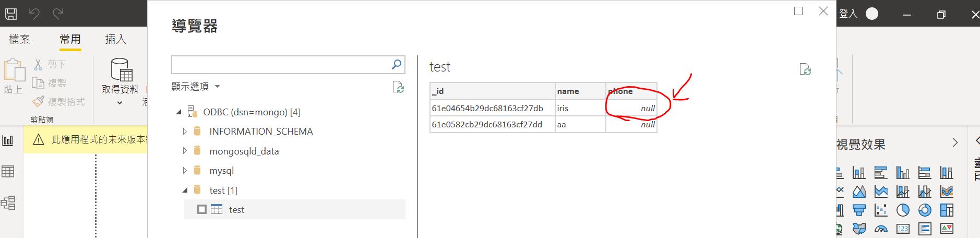Select funnel chart visual
Image resolution: width=980 pixels, height=238 pixels.
coord(859,210)
